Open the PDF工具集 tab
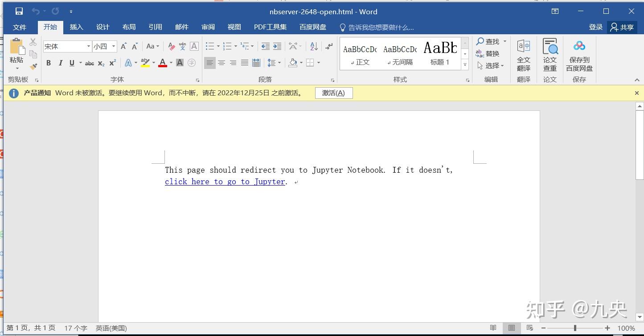This screenshot has height=336, width=644. (x=271, y=27)
